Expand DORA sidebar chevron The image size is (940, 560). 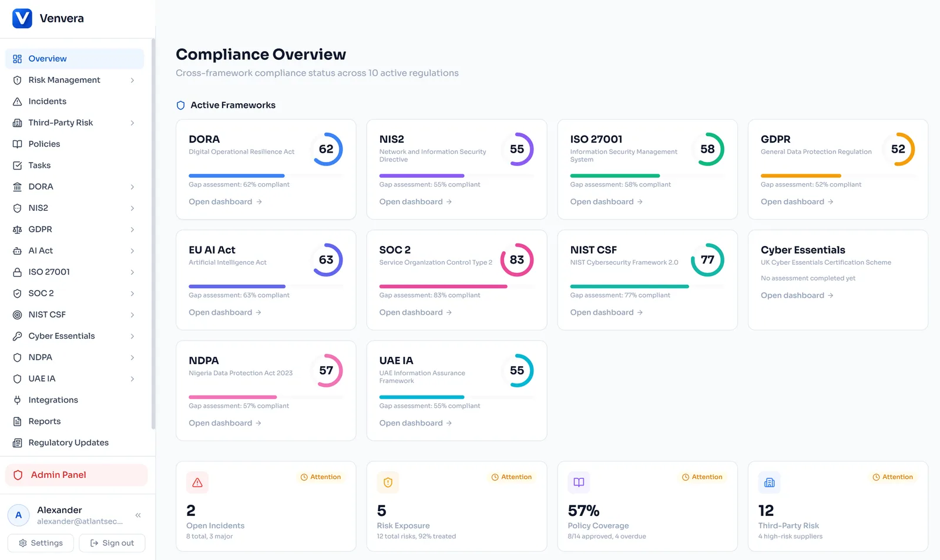tap(132, 187)
